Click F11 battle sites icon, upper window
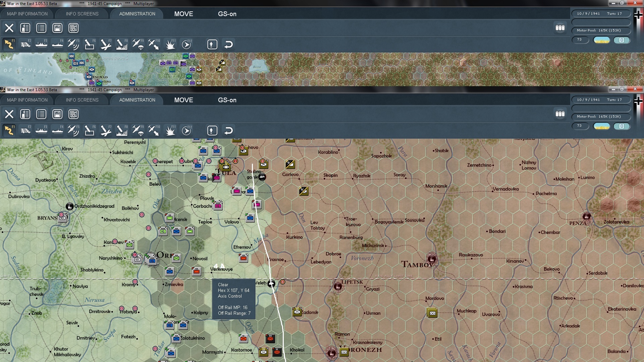The image size is (644, 362). (170, 44)
